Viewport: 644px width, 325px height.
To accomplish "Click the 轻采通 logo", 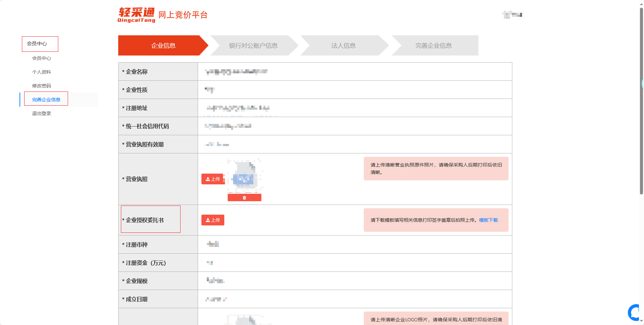I will 136,15.
